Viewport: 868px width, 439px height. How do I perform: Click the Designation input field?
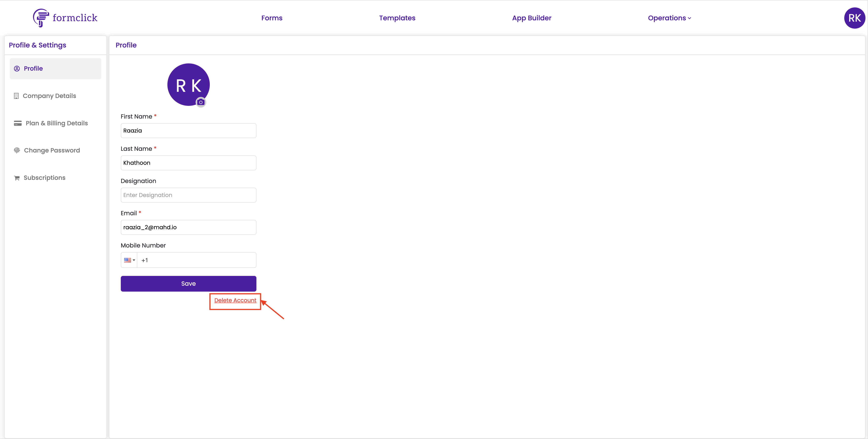click(x=188, y=195)
